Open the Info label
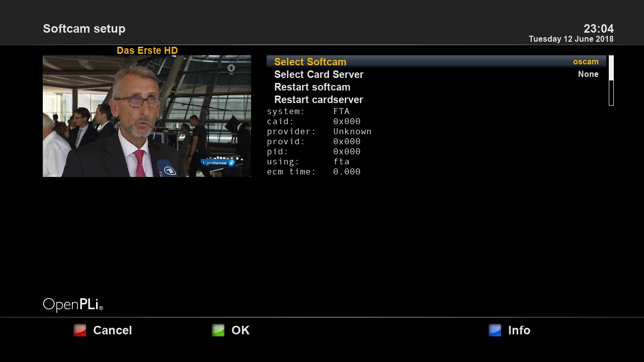 [519, 330]
